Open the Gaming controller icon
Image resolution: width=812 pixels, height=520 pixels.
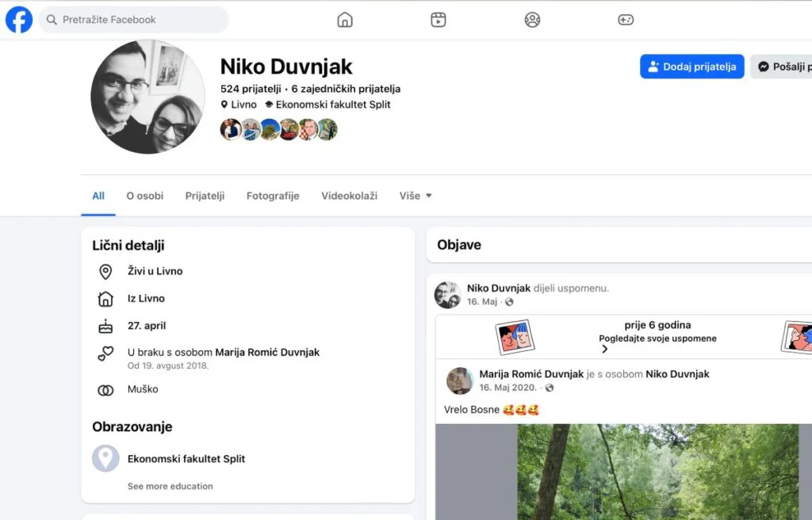(626, 20)
